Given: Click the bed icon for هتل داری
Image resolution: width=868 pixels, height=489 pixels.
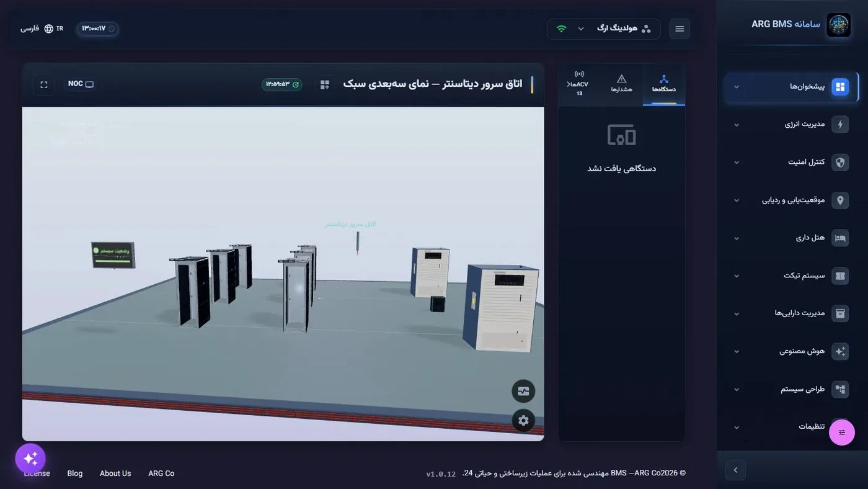Looking at the screenshot, I should (840, 238).
